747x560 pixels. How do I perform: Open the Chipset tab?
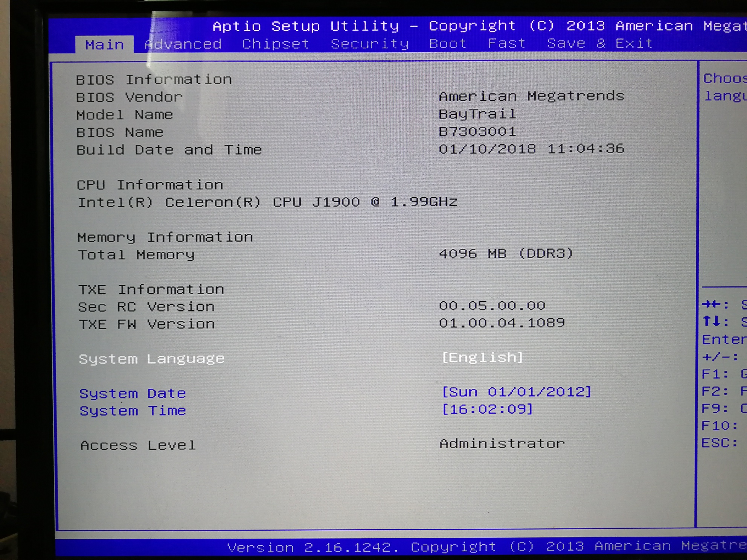pos(276,44)
